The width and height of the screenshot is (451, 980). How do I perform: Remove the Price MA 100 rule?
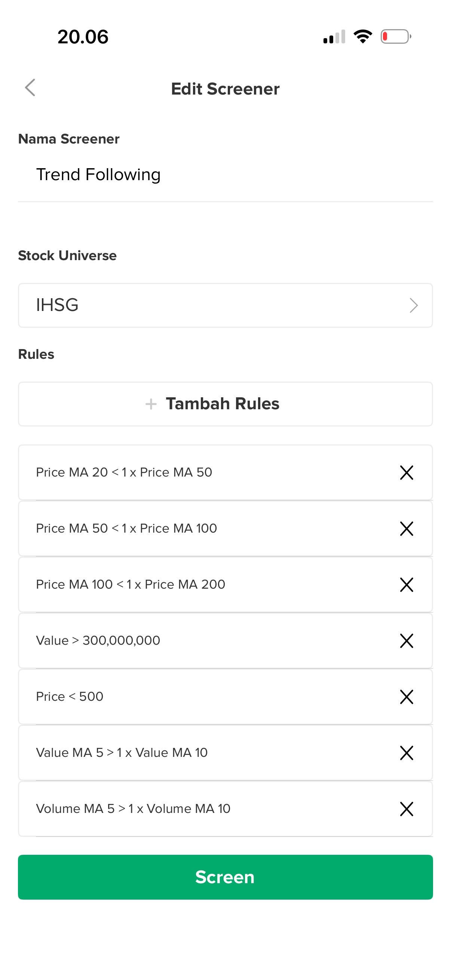[406, 585]
